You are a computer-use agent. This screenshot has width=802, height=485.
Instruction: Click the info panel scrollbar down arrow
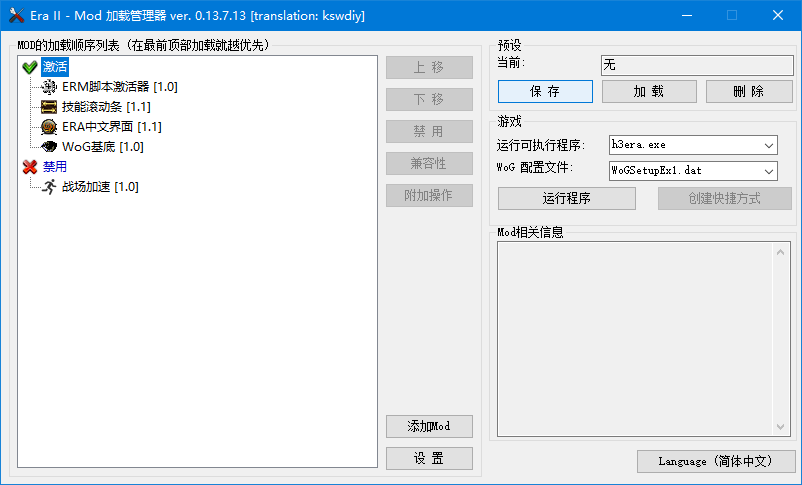(781, 426)
